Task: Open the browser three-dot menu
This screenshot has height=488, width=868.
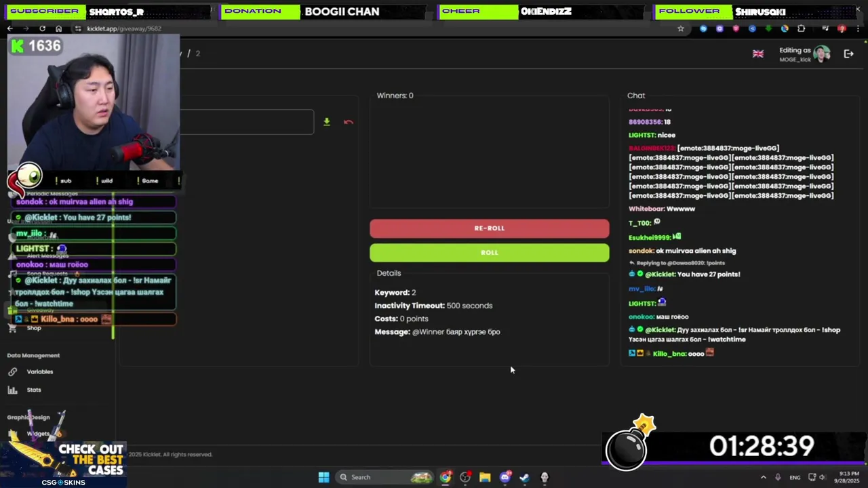Action: pos(858,28)
